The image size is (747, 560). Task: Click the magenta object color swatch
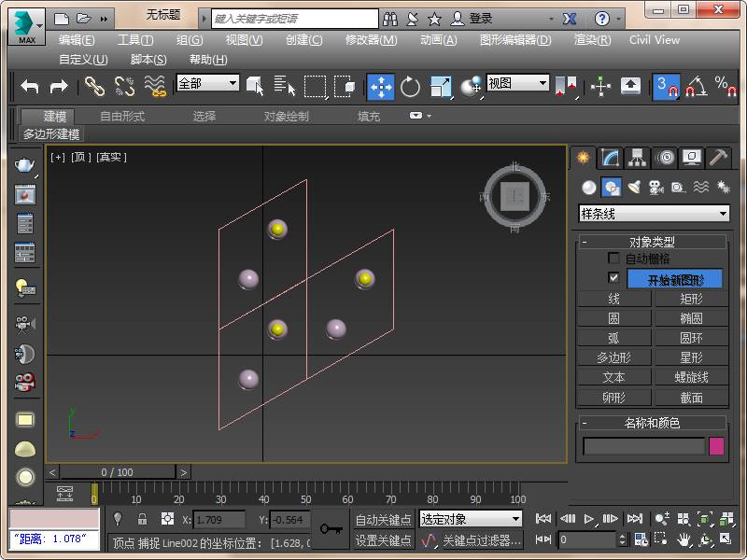(716, 446)
